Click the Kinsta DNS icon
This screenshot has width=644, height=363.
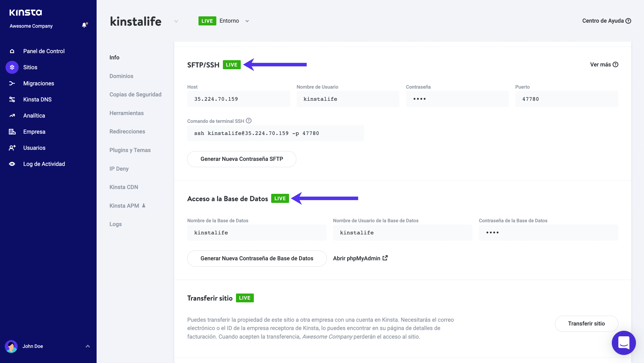pos(12,99)
